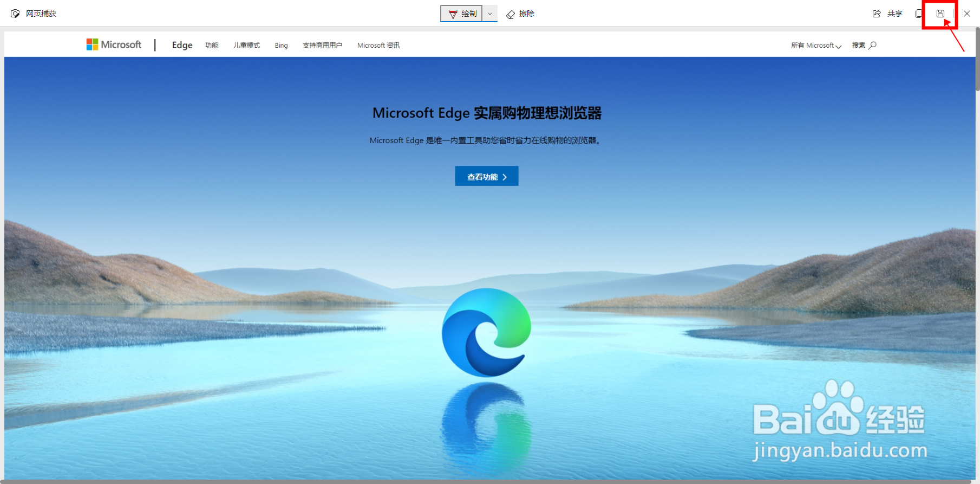Click the vertical scrollbar thumb
The image size is (980, 484).
[x=977, y=59]
